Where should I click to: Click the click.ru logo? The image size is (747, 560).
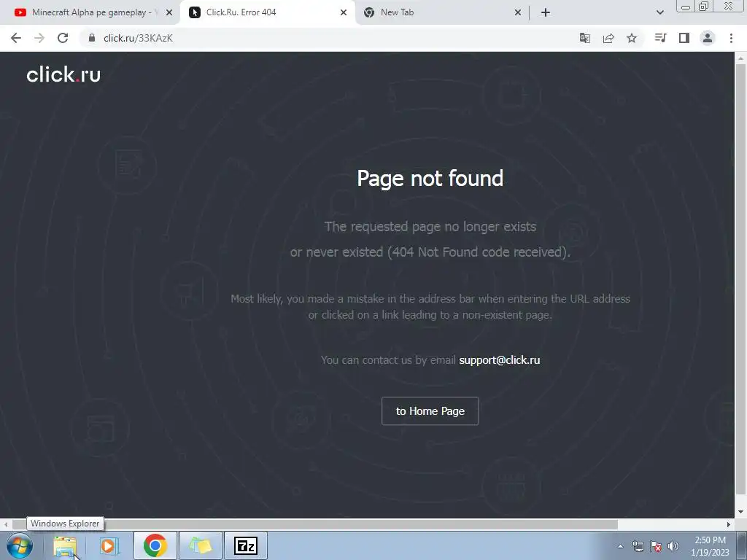(63, 75)
